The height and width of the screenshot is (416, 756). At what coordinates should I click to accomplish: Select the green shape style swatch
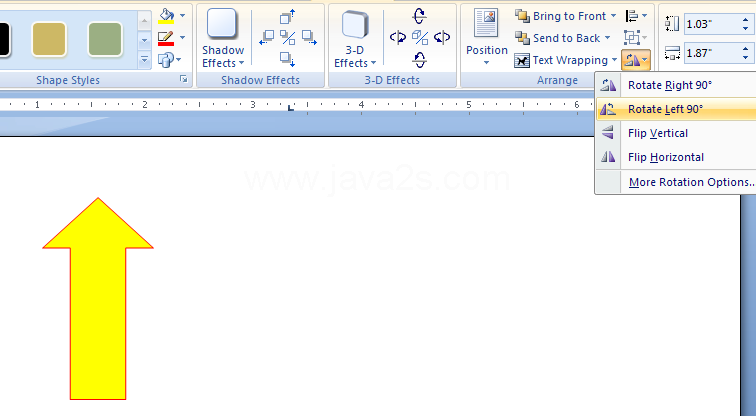click(x=105, y=39)
